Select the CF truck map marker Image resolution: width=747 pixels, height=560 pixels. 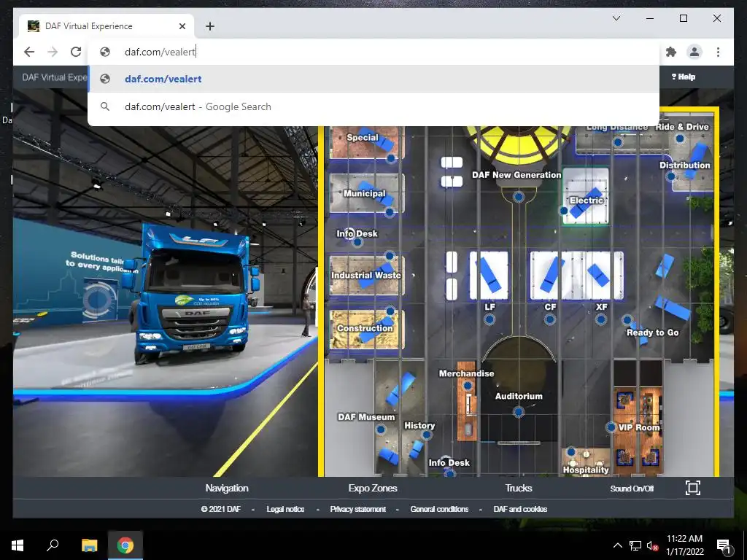click(x=550, y=319)
